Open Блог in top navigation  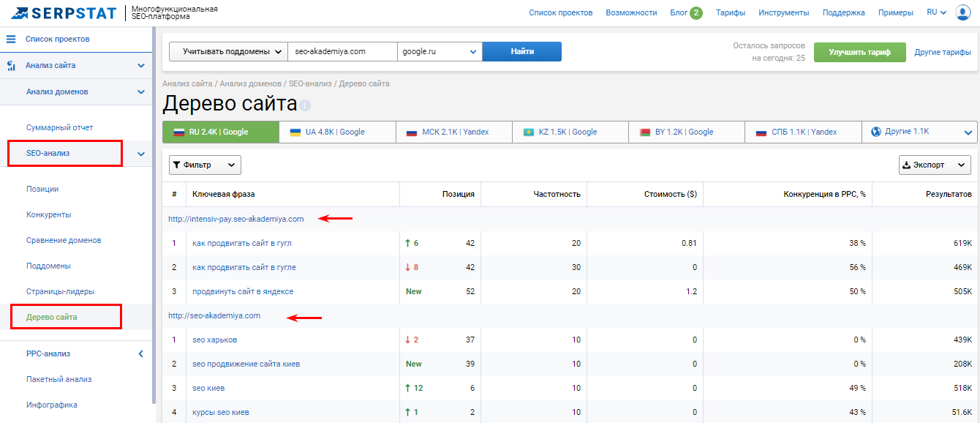coord(679,12)
